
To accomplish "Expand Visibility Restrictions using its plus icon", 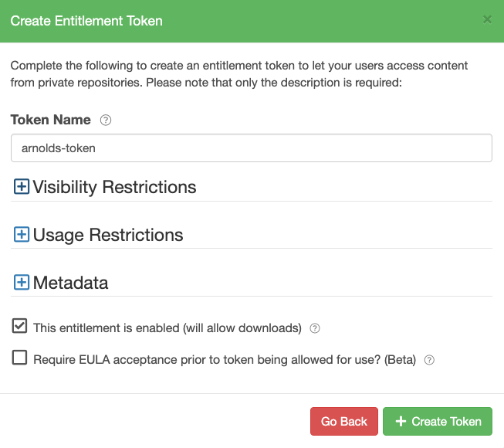I will [22, 187].
